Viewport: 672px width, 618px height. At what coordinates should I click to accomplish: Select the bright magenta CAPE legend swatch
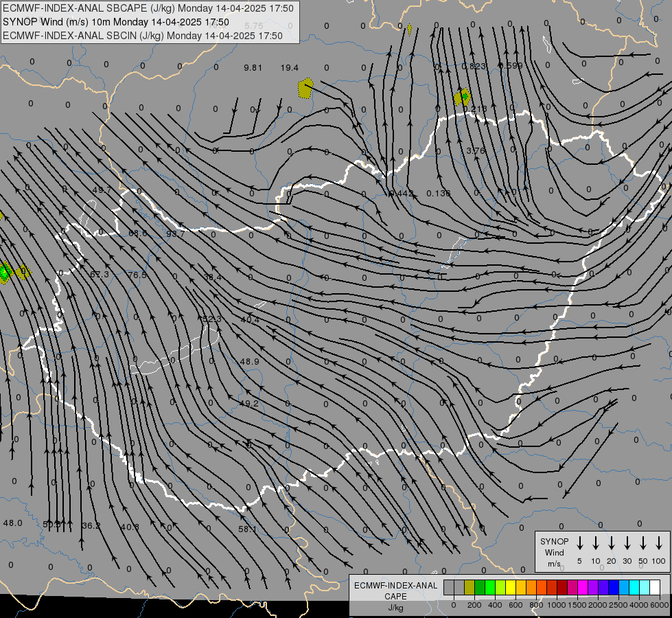click(583, 588)
